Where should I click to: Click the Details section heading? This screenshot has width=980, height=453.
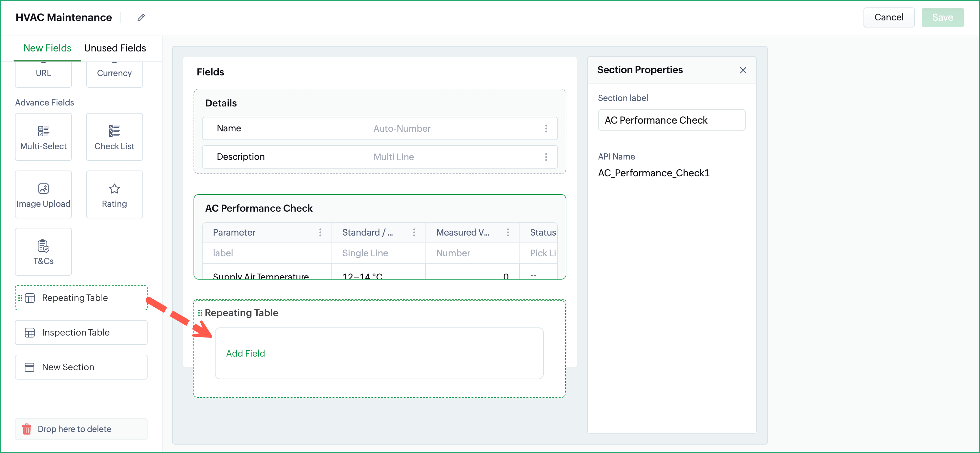pyautogui.click(x=221, y=103)
